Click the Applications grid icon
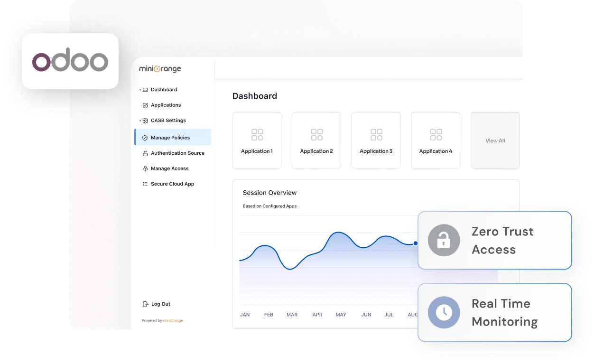The height and width of the screenshot is (364, 594). (145, 105)
